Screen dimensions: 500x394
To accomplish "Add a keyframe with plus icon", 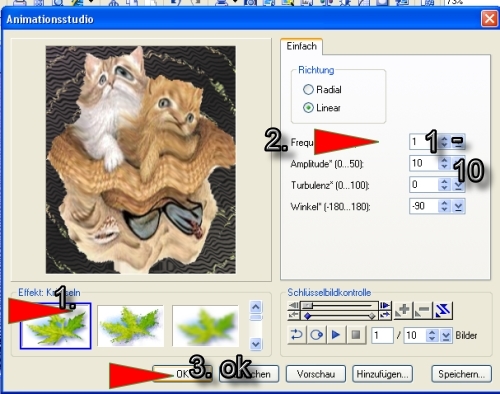I will pos(403,310).
